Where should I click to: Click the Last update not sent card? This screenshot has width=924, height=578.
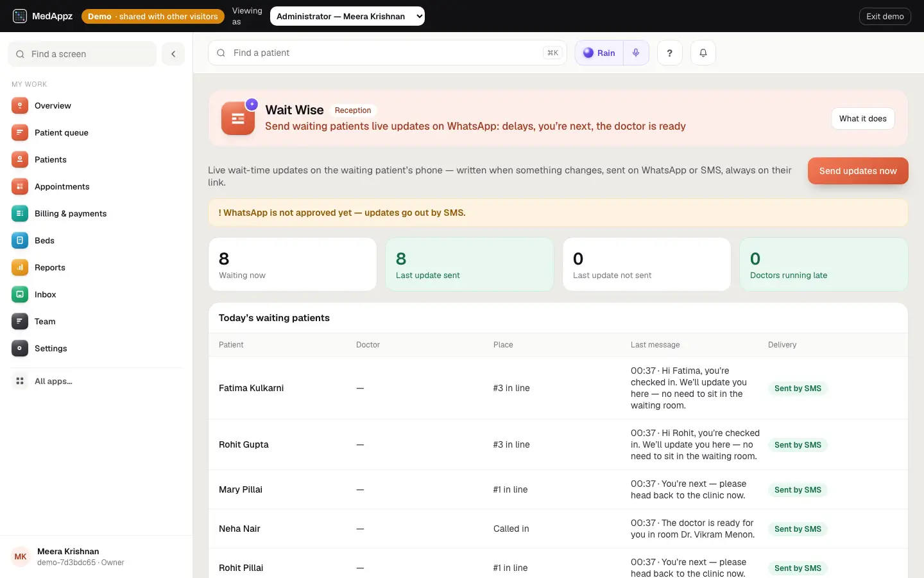click(x=647, y=265)
